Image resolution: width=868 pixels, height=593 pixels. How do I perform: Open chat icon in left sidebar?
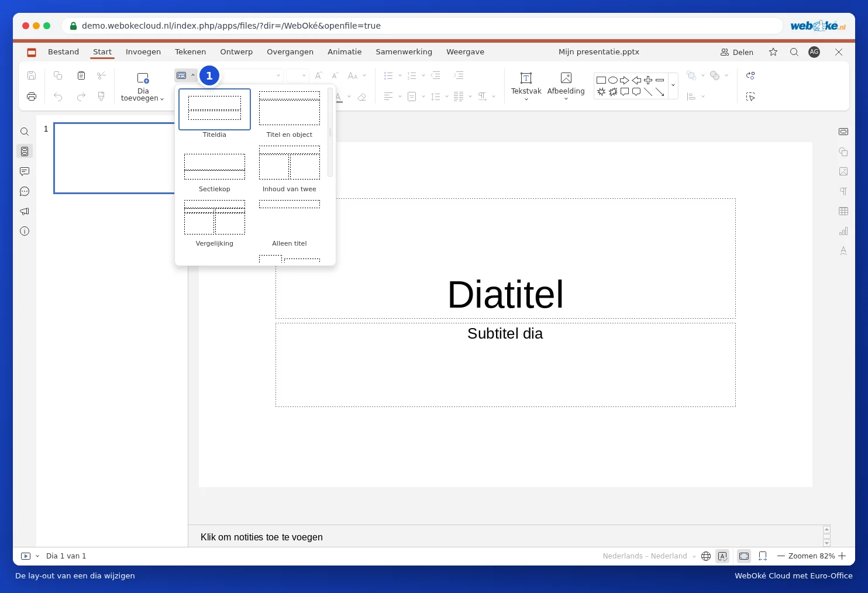[x=25, y=191]
